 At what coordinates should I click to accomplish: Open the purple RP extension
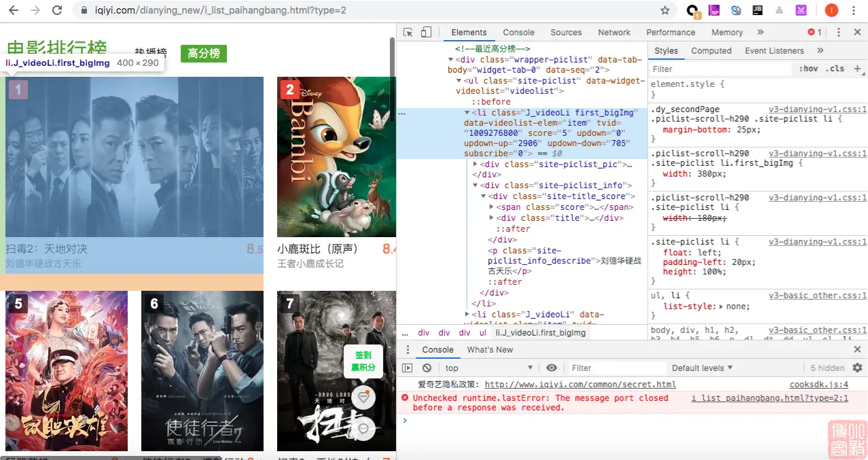click(x=714, y=10)
